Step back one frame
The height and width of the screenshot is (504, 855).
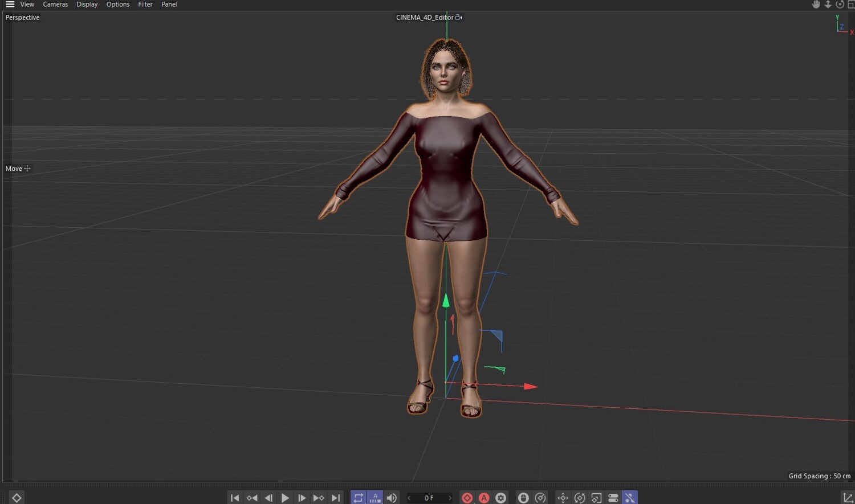(268, 498)
